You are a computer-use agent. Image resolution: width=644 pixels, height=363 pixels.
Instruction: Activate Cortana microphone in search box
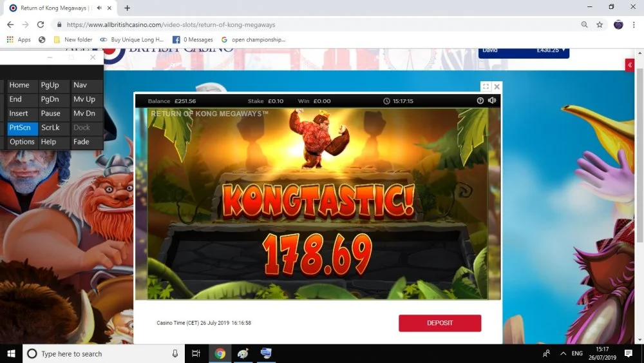point(175,353)
